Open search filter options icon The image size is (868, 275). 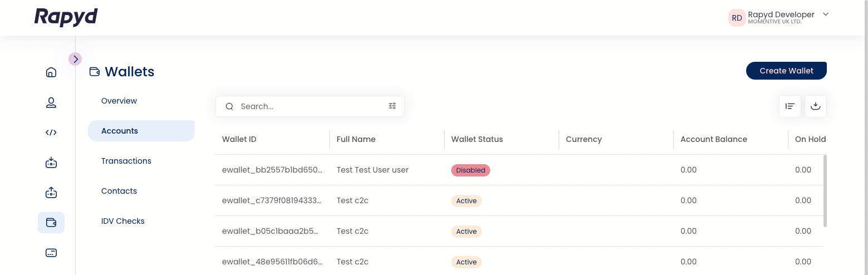(392, 106)
